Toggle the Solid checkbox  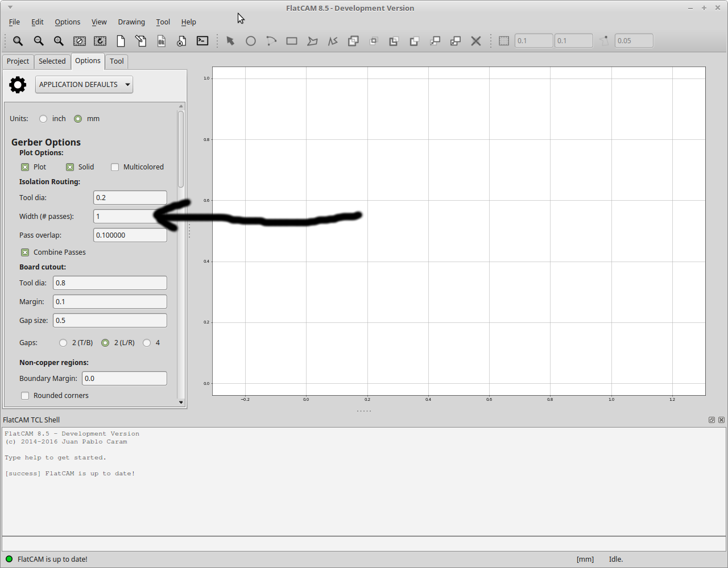[x=70, y=167]
